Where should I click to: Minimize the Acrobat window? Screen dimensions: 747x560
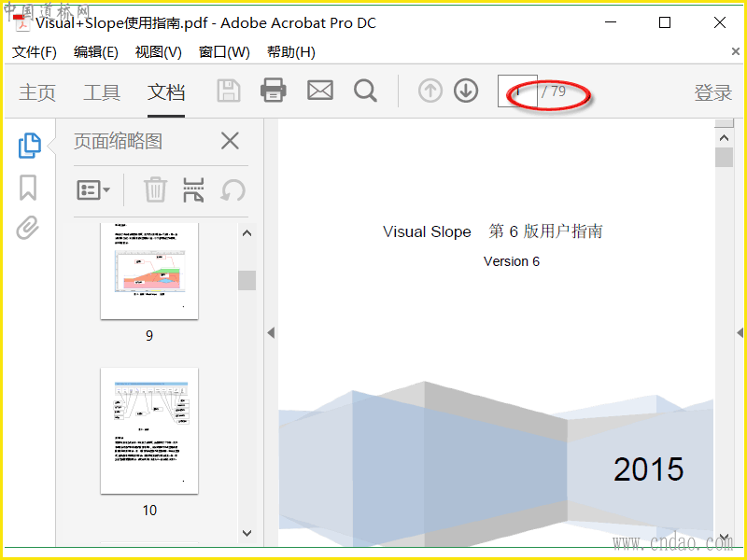point(611,22)
